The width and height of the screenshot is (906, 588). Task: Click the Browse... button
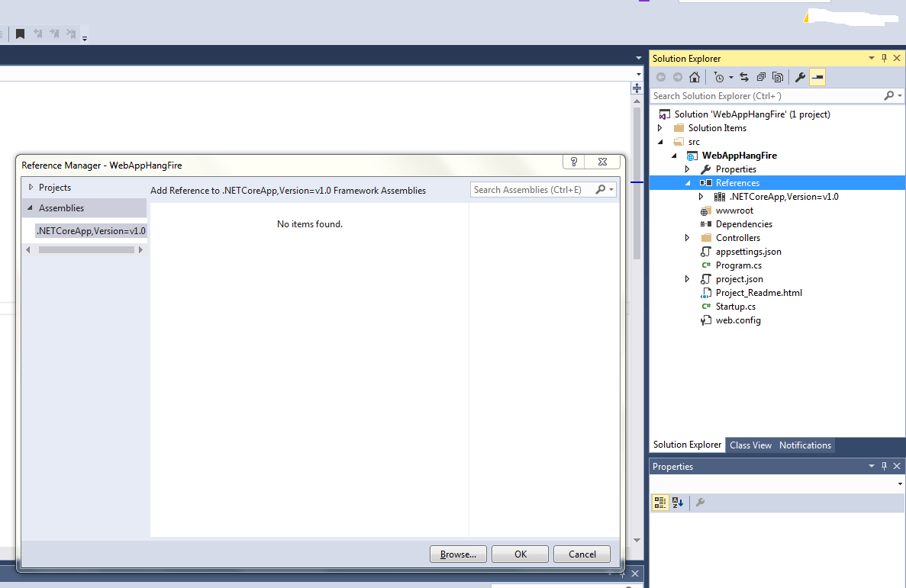pos(458,554)
